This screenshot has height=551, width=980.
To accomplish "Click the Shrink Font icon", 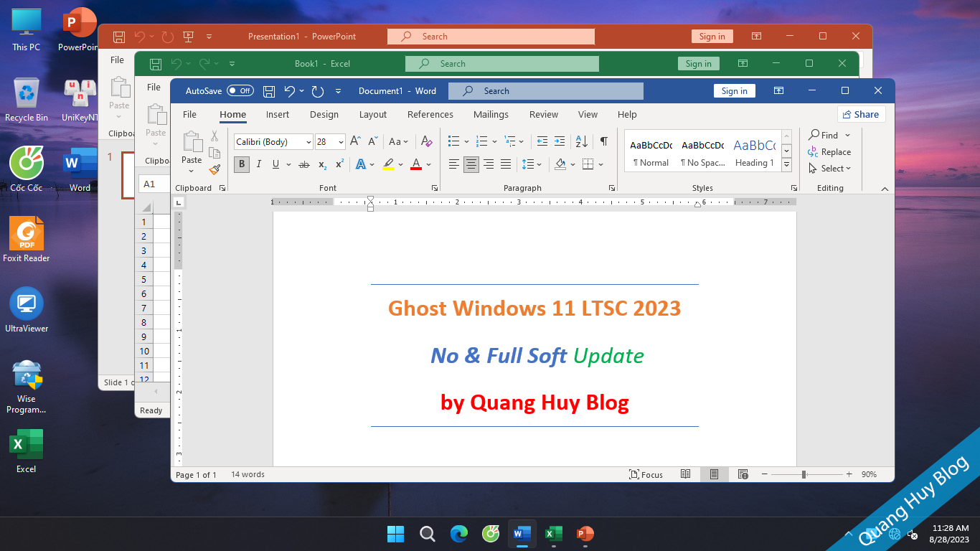I will (374, 141).
